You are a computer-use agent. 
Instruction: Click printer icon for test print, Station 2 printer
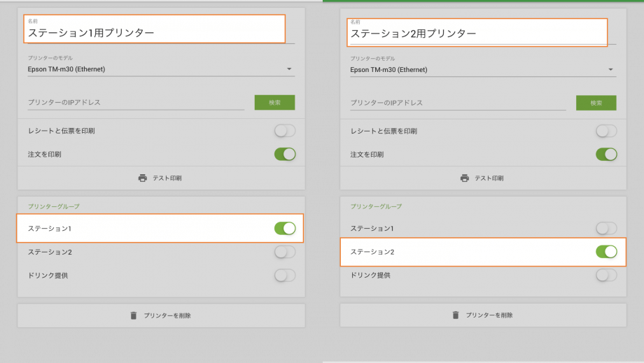tap(465, 178)
